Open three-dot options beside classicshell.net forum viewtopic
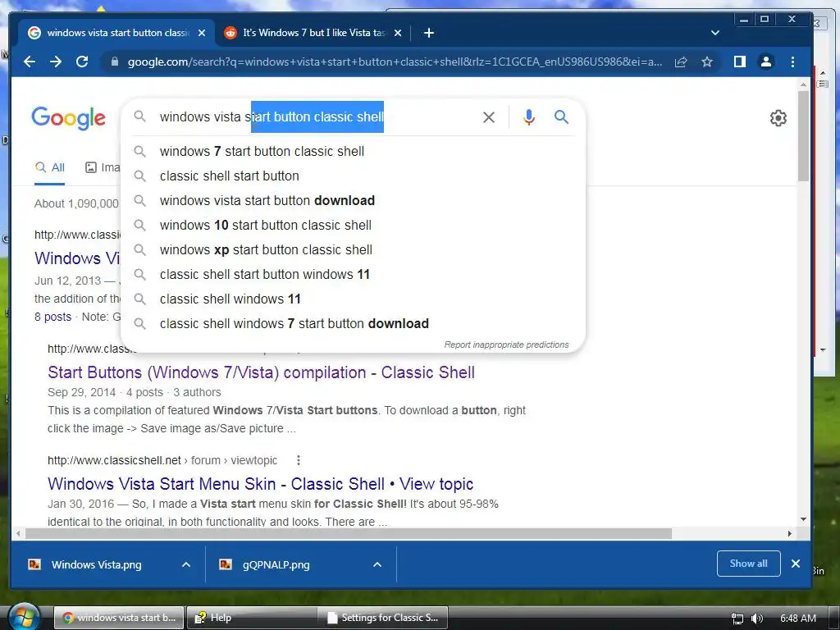The width and height of the screenshot is (840, 630). [299, 460]
